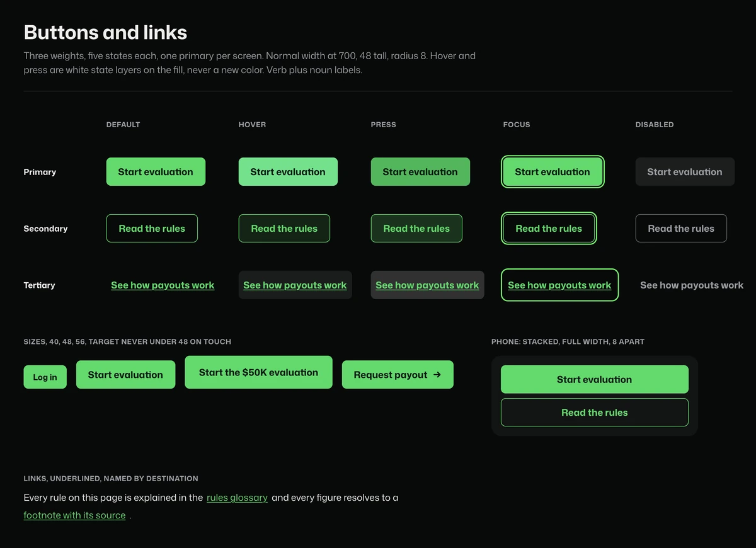Click the press-state primary Start evaluation button
This screenshot has width=756, height=548.
click(x=420, y=171)
